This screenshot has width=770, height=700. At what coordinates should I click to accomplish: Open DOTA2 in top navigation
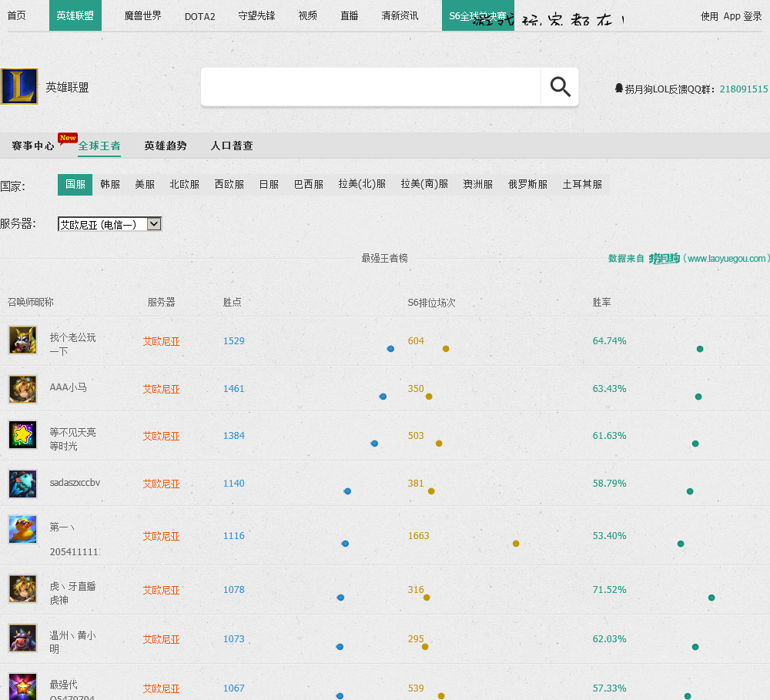[x=200, y=16]
